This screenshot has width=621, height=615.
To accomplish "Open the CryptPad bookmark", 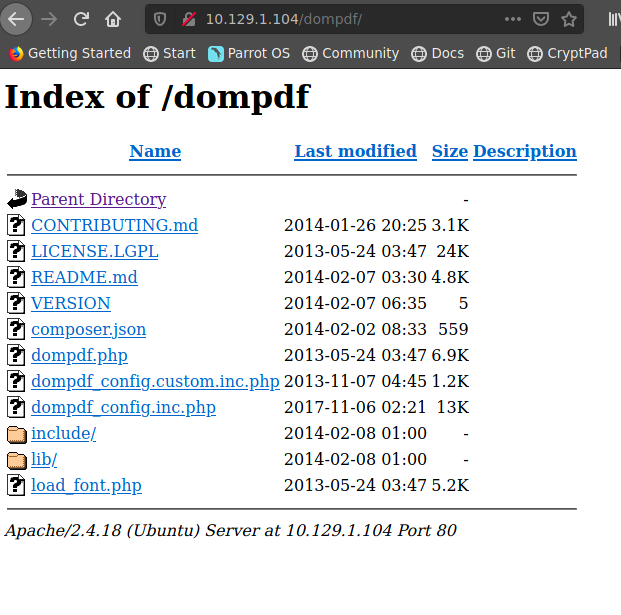I will pyautogui.click(x=567, y=53).
